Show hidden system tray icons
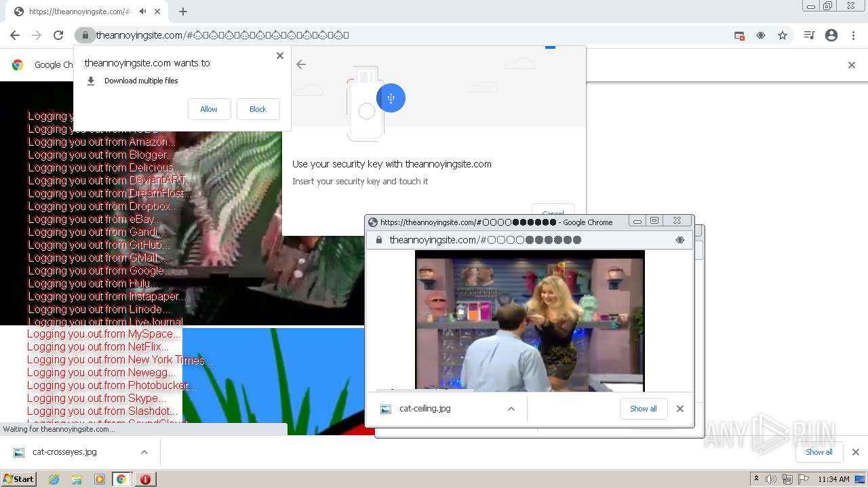 [x=757, y=479]
